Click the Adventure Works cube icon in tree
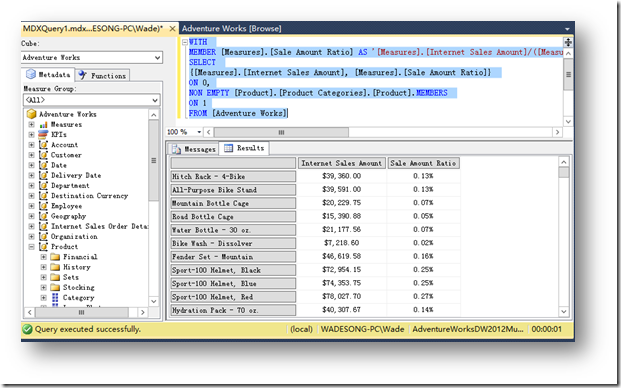 tap(31, 114)
